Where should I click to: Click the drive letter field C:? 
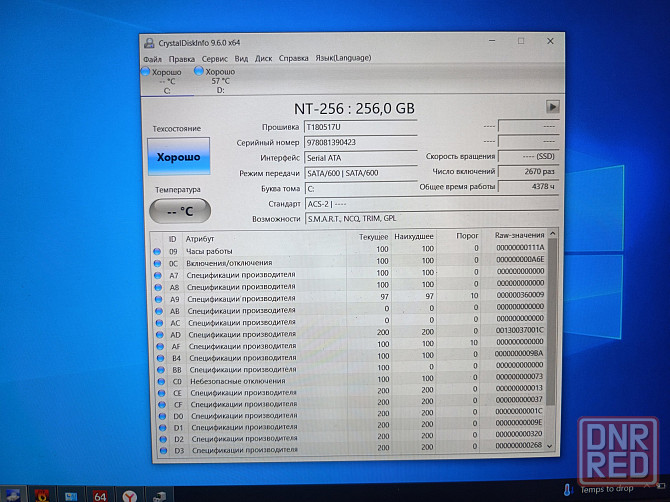[x=361, y=188]
